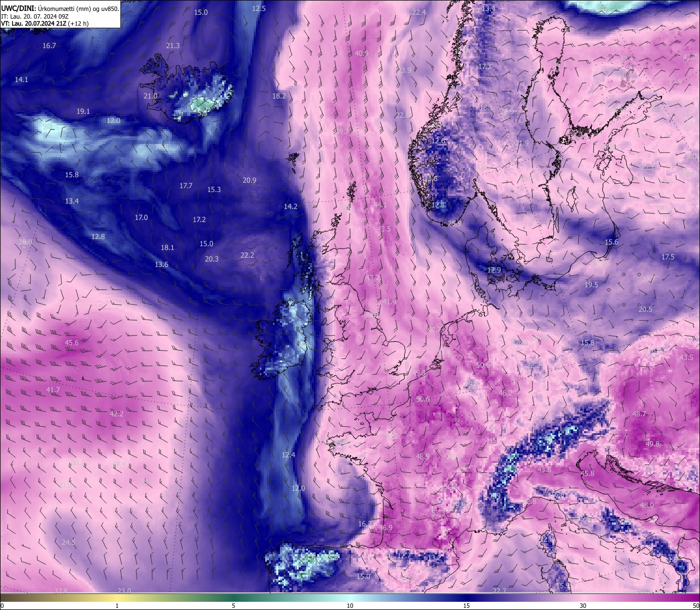700x610 pixels.
Task: Click the 12.8 value on the map
Action: pyautogui.click(x=98, y=236)
